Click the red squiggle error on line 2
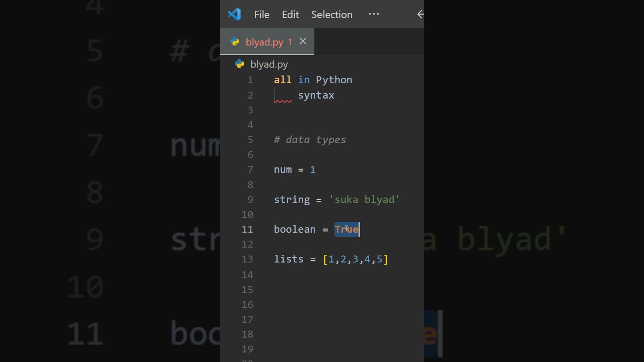Viewport: 644px width, 362px height. (x=283, y=101)
